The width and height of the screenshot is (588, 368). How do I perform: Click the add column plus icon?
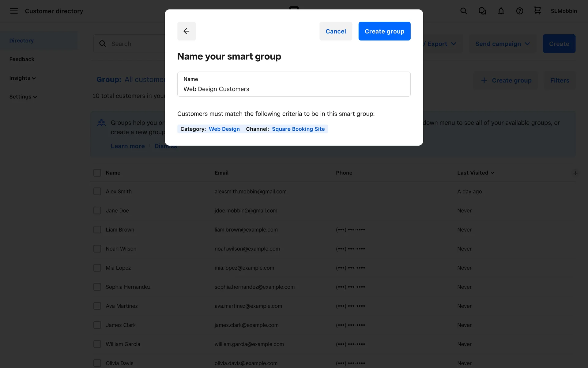pos(575,173)
